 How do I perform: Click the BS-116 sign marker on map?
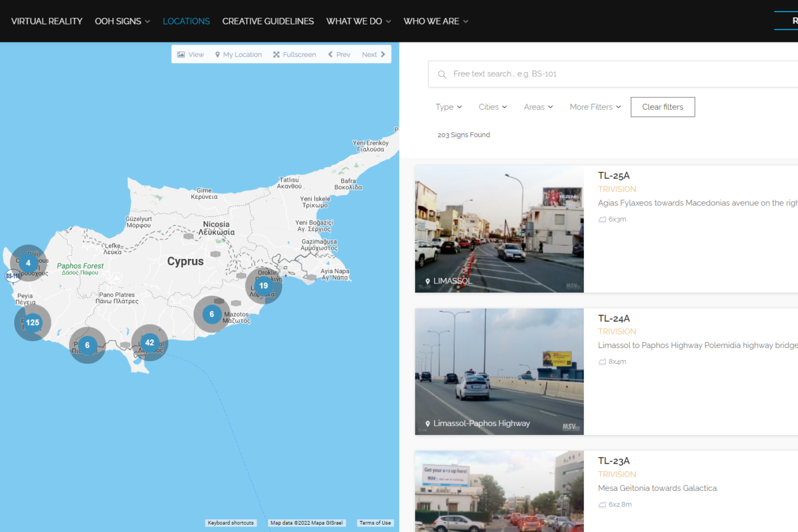pyautogui.click(x=13, y=276)
